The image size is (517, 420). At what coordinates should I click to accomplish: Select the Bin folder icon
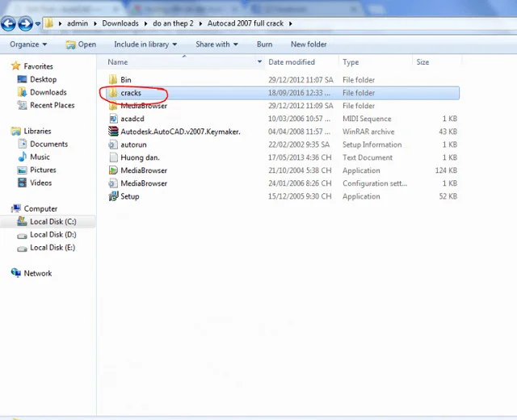(x=113, y=79)
